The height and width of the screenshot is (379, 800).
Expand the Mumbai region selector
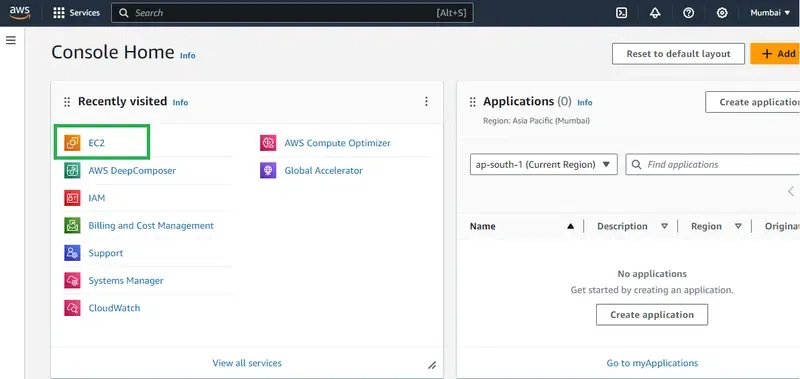(769, 13)
